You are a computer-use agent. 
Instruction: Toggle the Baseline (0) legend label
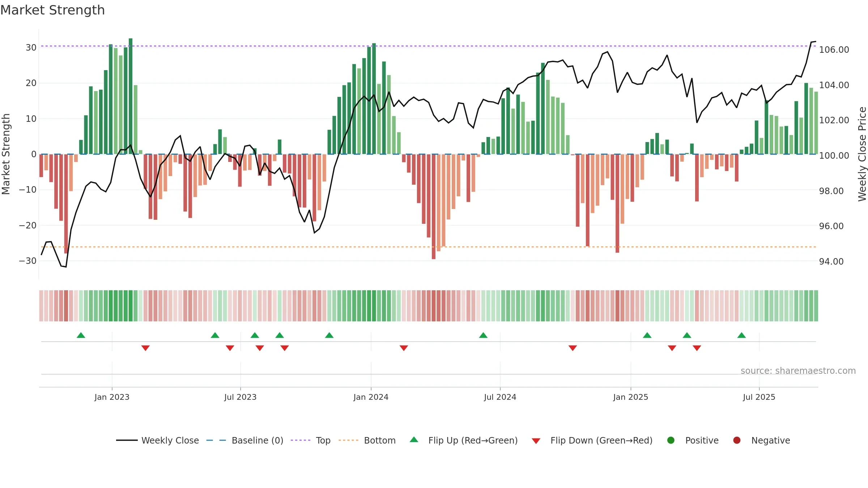258,440
